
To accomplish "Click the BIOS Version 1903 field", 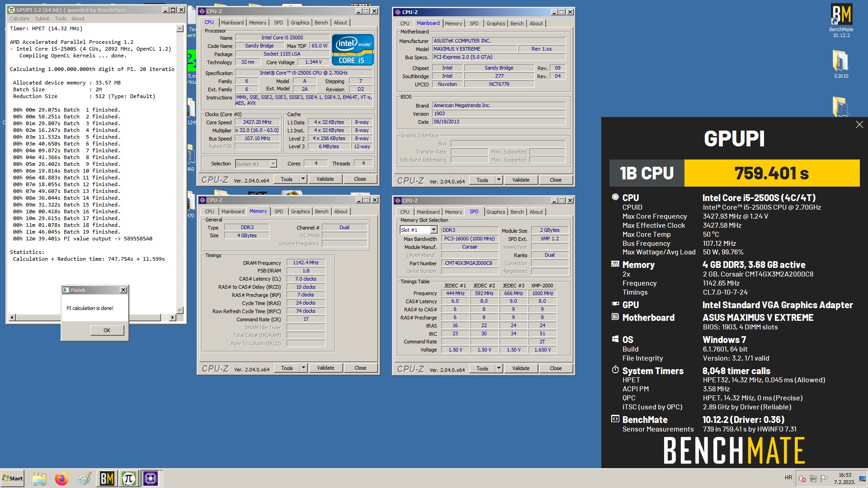I will pos(499,114).
